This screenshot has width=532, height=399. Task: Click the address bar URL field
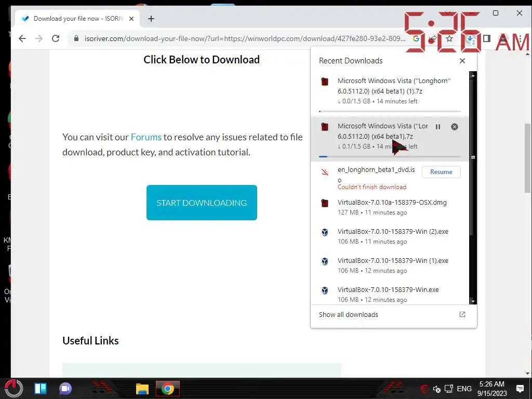[x=245, y=38]
